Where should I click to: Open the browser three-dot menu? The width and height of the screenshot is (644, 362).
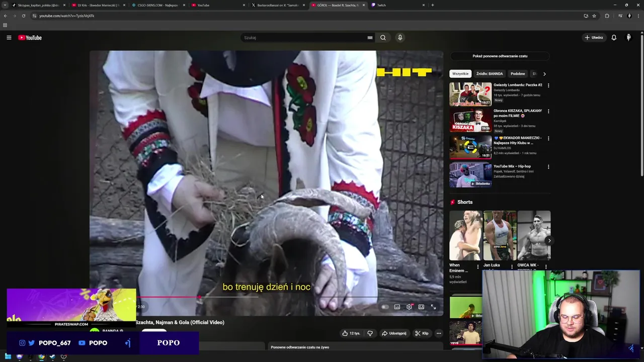pyautogui.click(x=638, y=16)
